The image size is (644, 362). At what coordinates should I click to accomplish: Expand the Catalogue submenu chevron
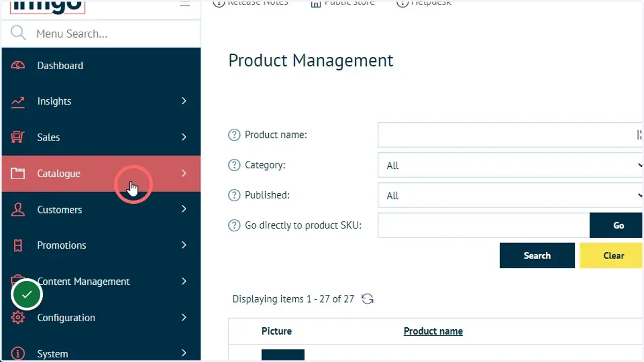(x=184, y=173)
